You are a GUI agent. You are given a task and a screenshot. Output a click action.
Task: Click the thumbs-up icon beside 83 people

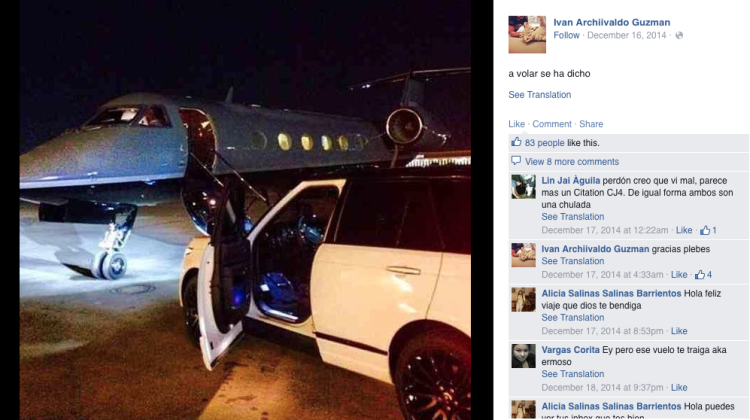(x=516, y=142)
